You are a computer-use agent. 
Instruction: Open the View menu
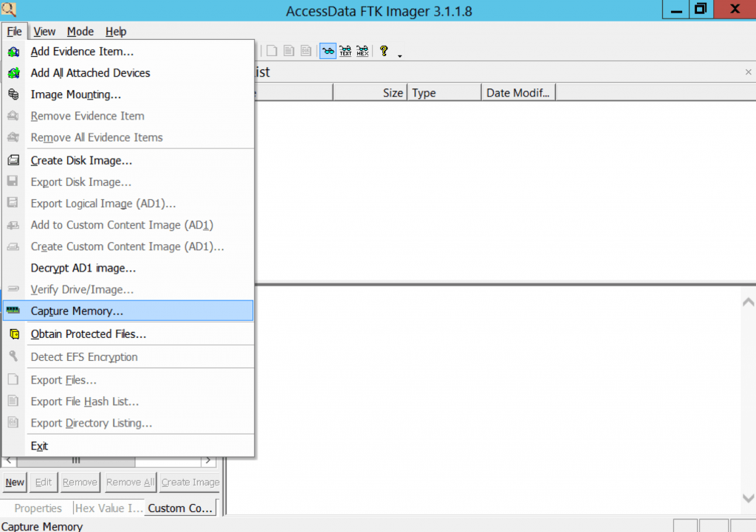(44, 31)
